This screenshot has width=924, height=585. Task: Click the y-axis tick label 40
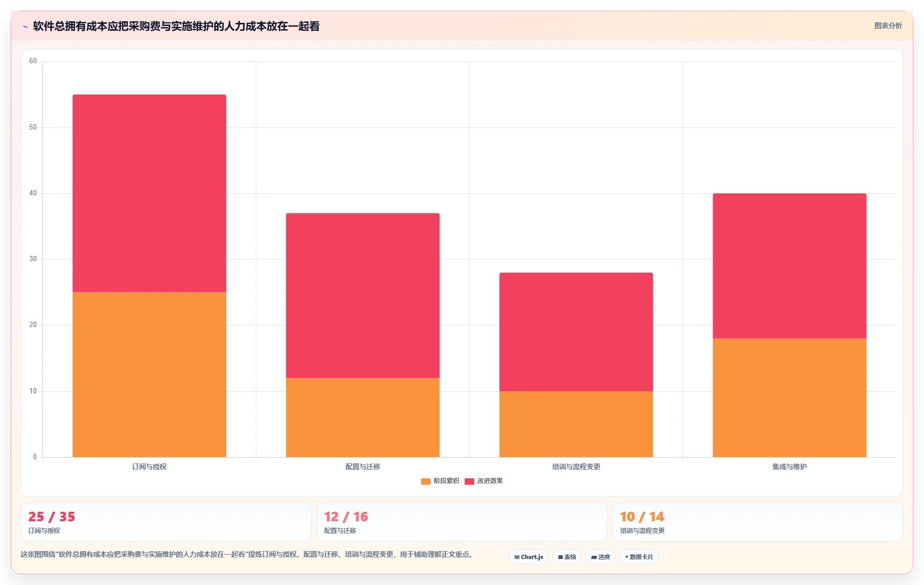pyautogui.click(x=33, y=193)
